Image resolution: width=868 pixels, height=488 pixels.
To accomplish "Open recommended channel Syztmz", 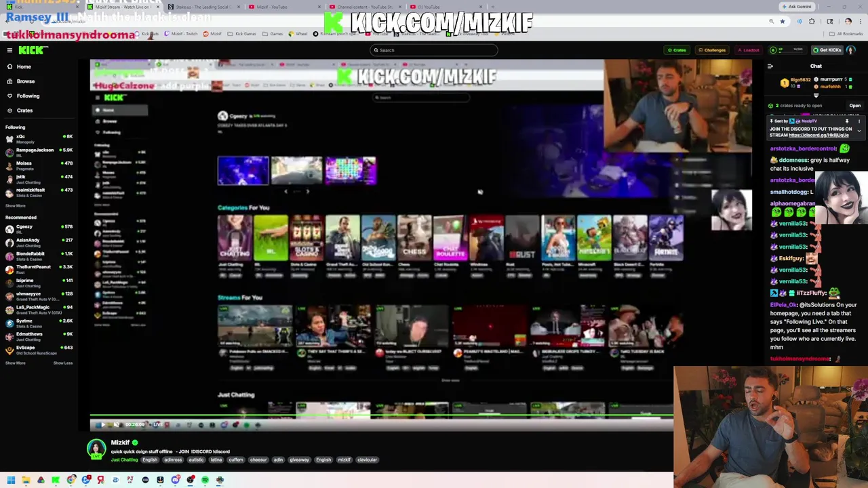I will click(x=39, y=323).
